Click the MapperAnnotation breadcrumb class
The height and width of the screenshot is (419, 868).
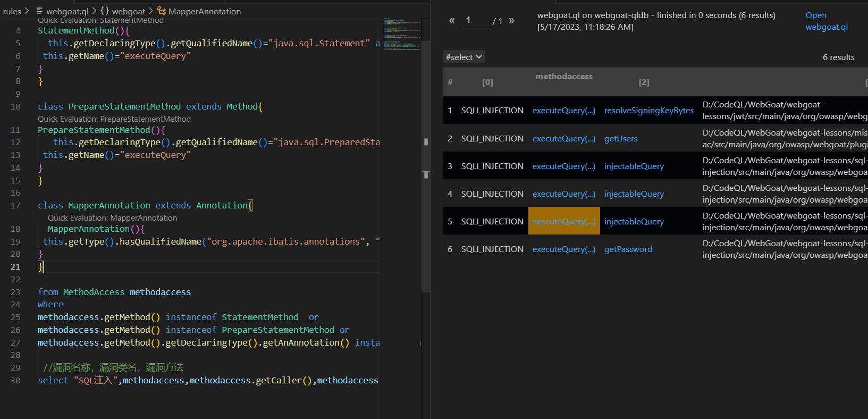pyautogui.click(x=205, y=11)
